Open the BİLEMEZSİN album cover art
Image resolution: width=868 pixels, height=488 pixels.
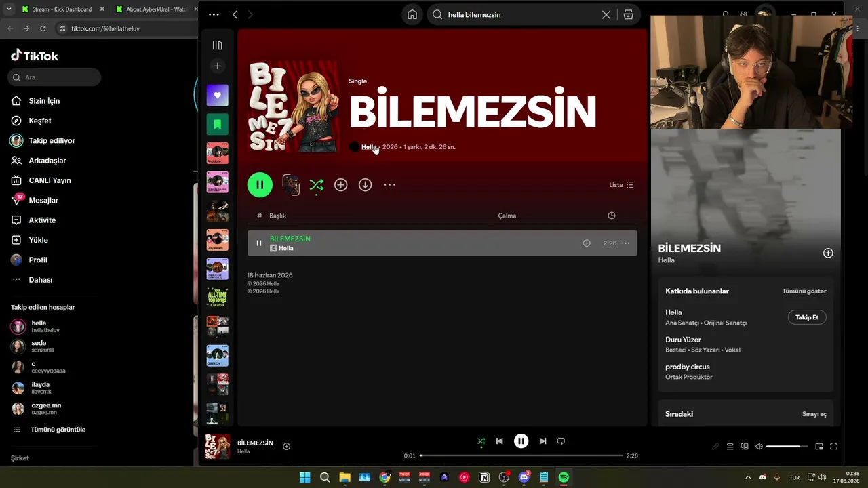[294, 108]
